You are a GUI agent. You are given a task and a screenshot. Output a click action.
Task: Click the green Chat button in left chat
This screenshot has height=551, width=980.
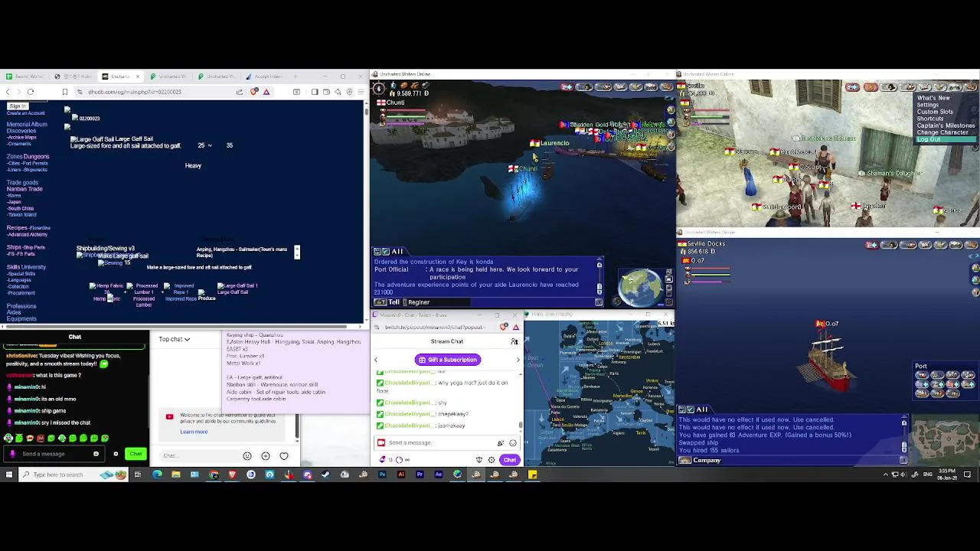136,454
